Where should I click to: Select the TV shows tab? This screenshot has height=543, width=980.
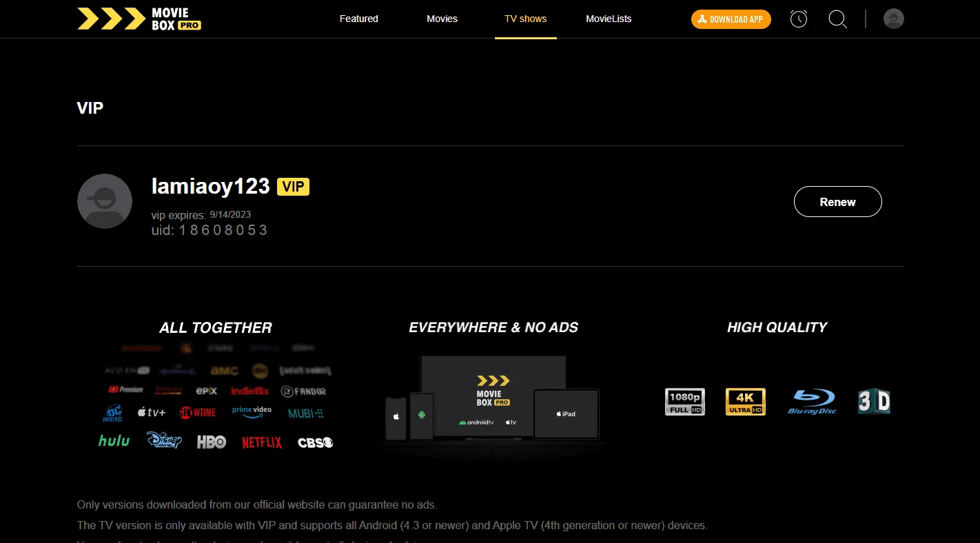click(x=526, y=19)
